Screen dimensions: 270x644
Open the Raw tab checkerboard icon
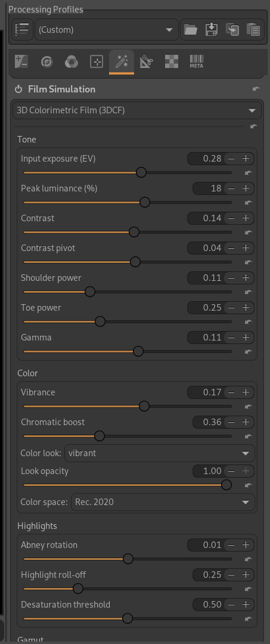[172, 62]
